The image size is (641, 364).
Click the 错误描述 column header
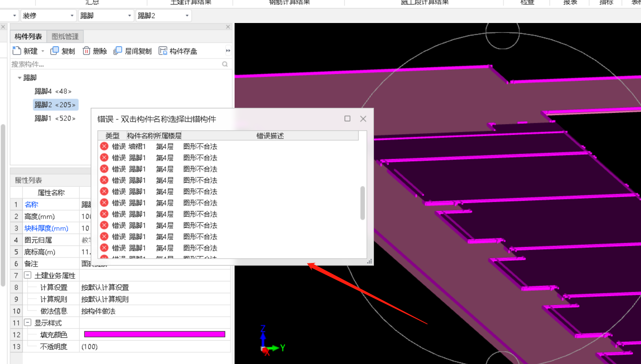(x=270, y=135)
